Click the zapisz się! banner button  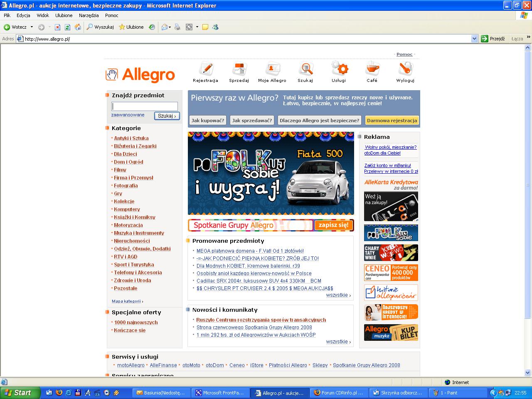[333, 225]
